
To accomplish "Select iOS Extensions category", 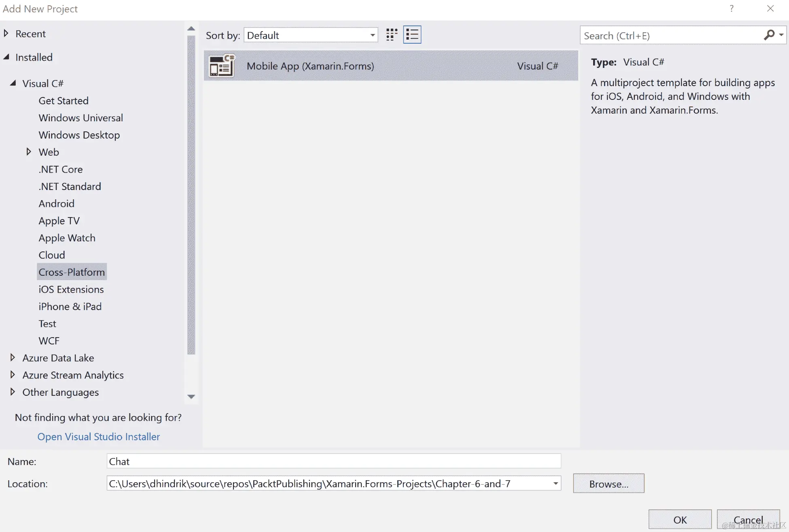I will pyautogui.click(x=71, y=289).
